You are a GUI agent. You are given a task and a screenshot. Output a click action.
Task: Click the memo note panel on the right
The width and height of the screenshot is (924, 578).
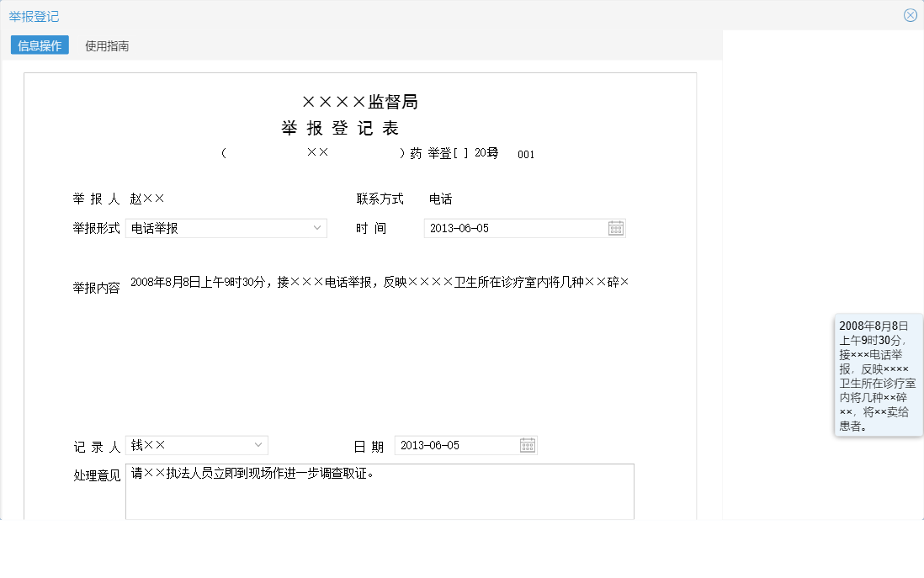pos(878,377)
